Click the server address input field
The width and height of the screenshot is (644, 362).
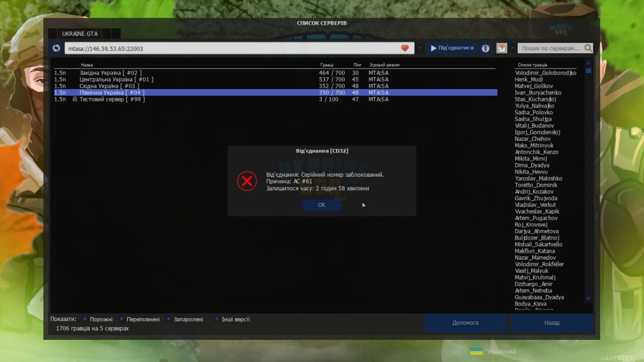(x=239, y=48)
